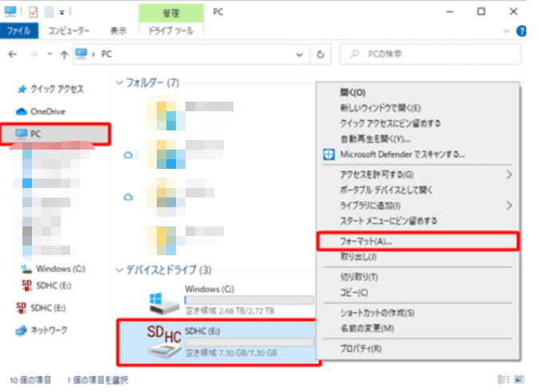The width and height of the screenshot is (539, 392).
Task: Refresh the PC view
Action: click(321, 54)
